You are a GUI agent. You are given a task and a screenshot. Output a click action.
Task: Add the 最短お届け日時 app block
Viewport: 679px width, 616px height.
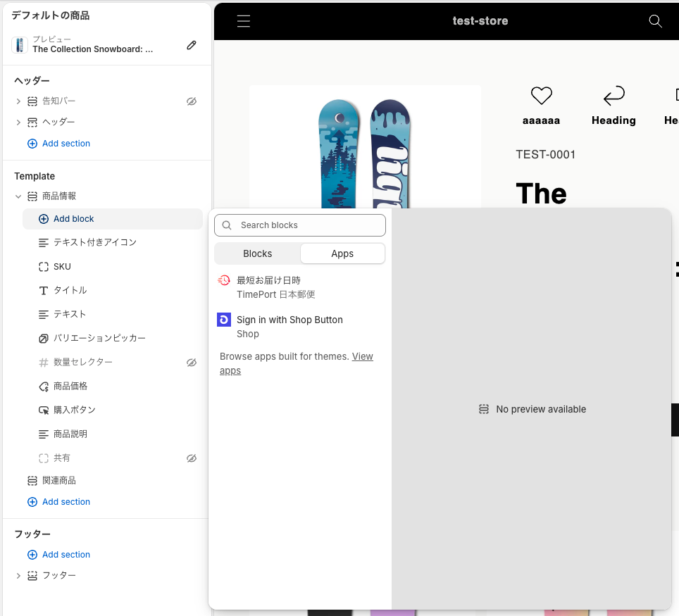pyautogui.click(x=300, y=287)
